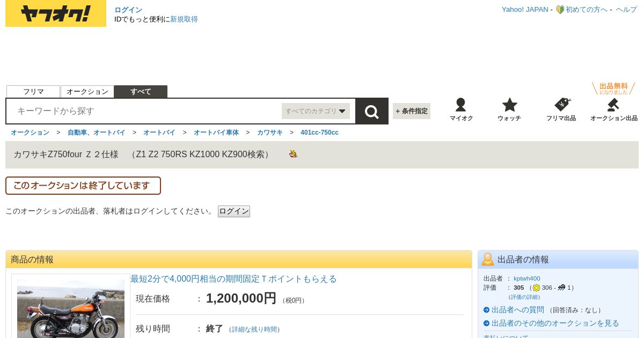The height and width of the screenshot is (338, 644).
Task: Click the 詳細な残り時間 link
Action: click(254, 329)
